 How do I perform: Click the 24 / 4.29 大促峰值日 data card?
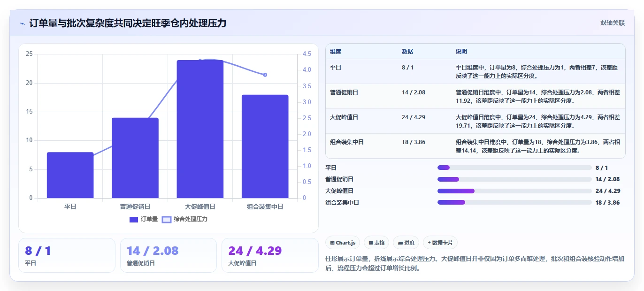tap(270, 255)
